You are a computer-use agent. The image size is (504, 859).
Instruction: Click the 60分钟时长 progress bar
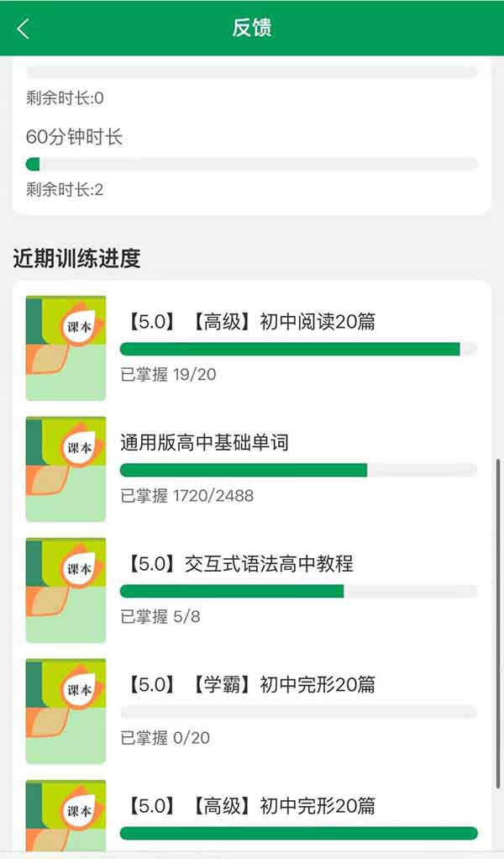pyautogui.click(x=252, y=164)
